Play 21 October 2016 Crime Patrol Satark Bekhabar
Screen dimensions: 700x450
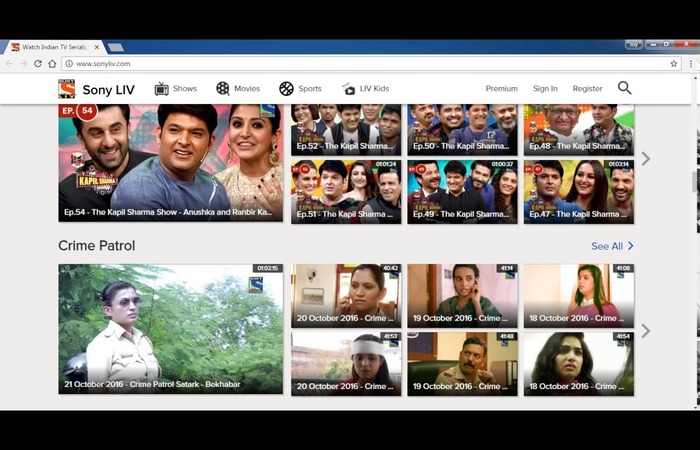pyautogui.click(x=171, y=329)
